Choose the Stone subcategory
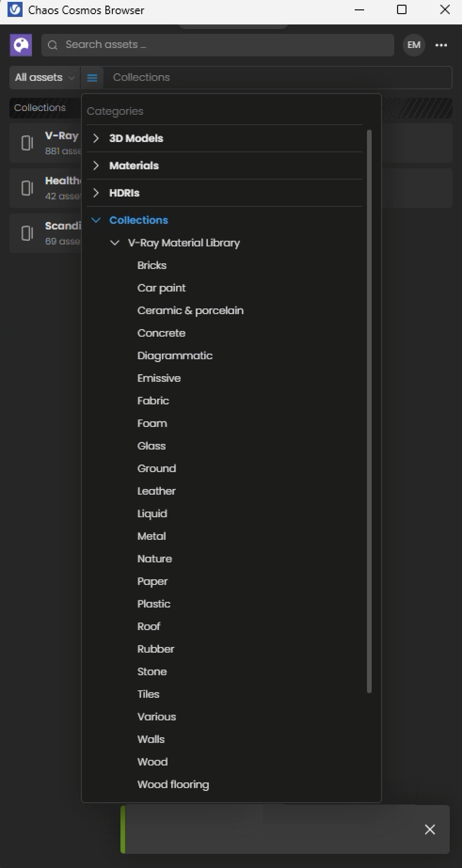462x868 pixels. click(x=152, y=671)
